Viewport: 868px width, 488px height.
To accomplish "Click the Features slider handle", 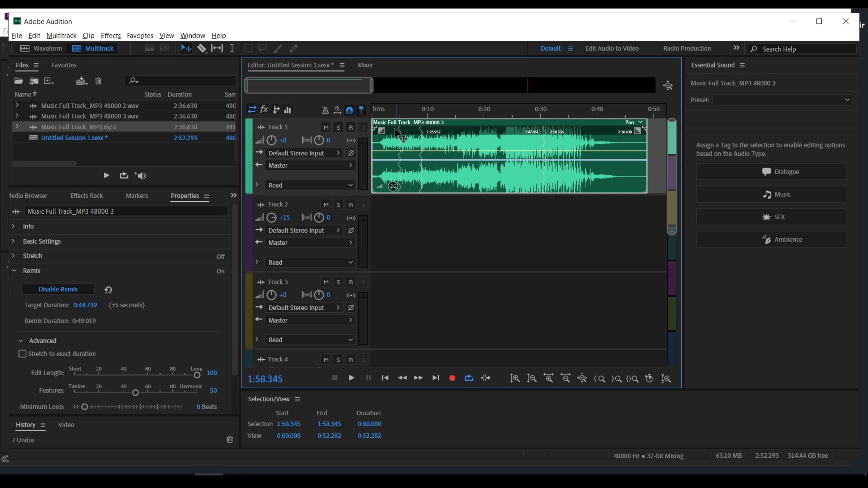I will coord(135,393).
